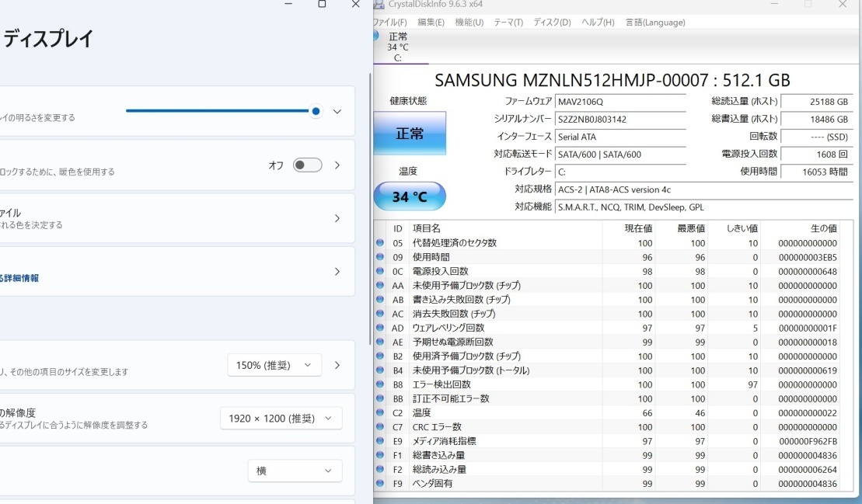Click the インターフェース field Serial ATA
This screenshot has width=862, height=504.
click(x=621, y=137)
